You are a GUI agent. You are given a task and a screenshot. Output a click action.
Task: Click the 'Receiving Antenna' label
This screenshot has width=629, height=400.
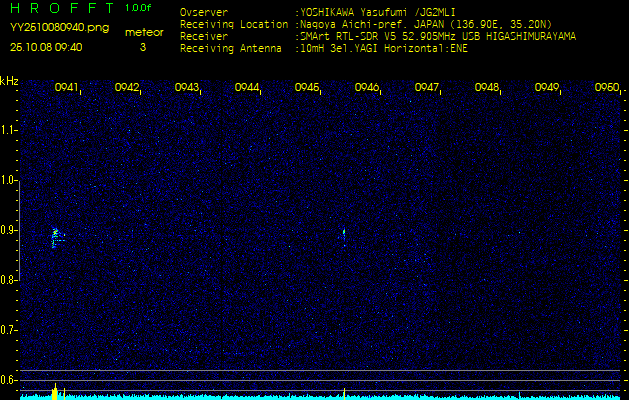231,49
